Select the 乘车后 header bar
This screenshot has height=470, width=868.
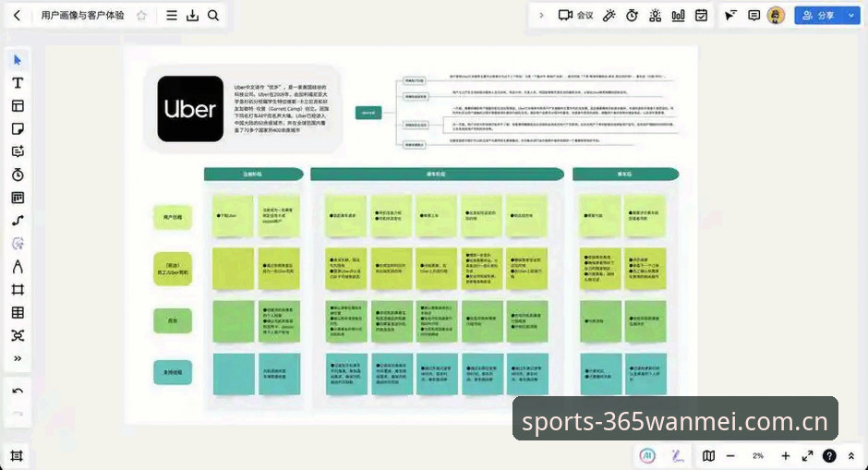coord(625,174)
